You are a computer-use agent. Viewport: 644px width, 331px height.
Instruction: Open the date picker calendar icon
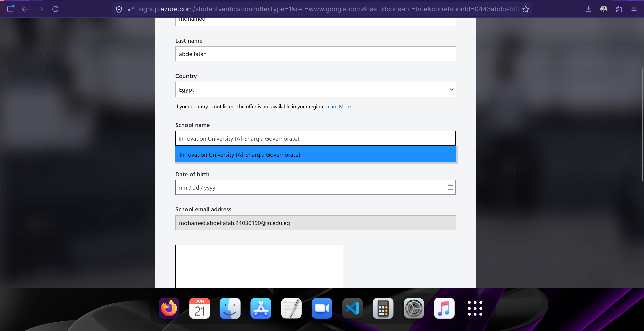click(450, 187)
